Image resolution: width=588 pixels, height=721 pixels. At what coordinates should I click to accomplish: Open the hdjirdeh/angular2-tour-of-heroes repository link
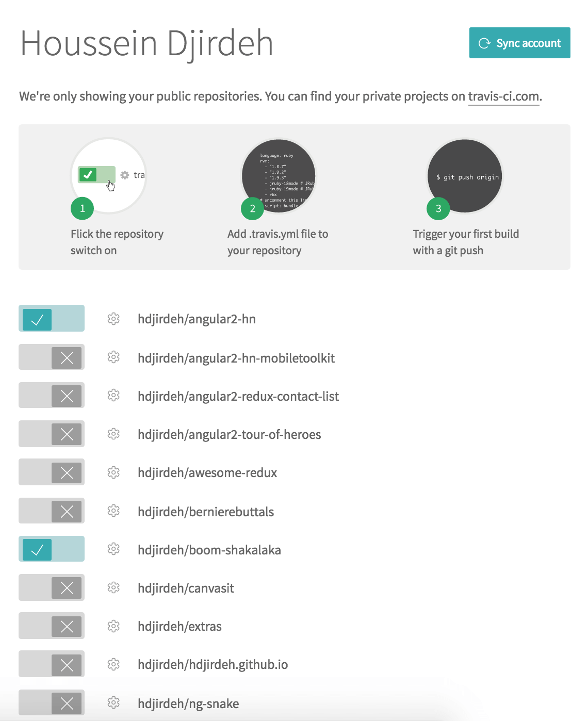pyautogui.click(x=230, y=435)
